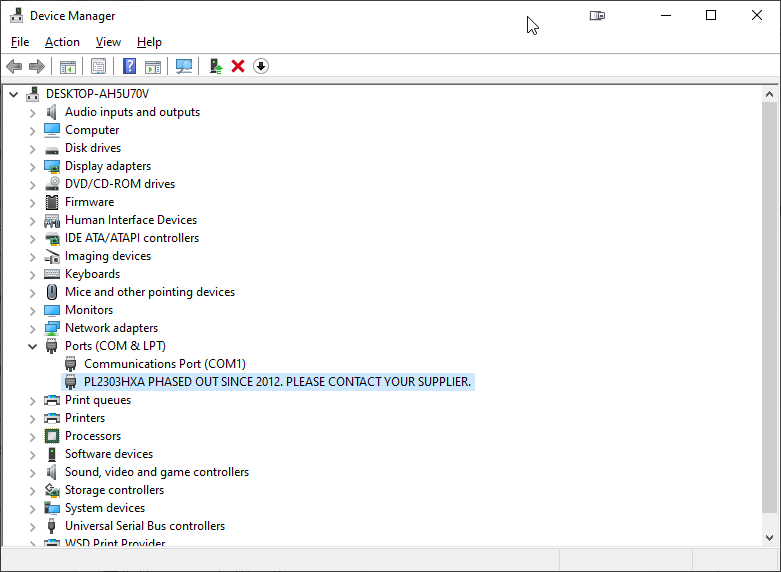
Task: Click the Keyboards category icon
Action: [x=52, y=274]
